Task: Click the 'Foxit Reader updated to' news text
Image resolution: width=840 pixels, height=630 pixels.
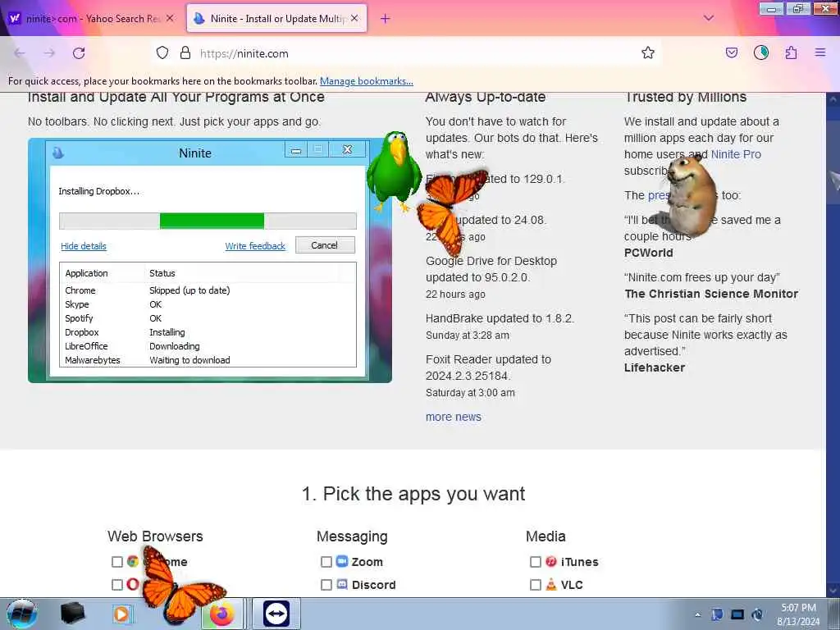Action: [x=488, y=359]
